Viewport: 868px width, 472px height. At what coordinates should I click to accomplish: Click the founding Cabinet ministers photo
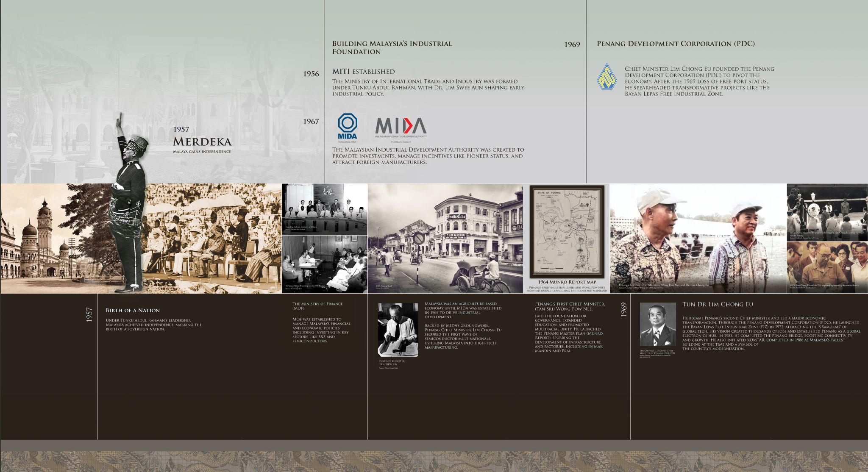(325, 209)
